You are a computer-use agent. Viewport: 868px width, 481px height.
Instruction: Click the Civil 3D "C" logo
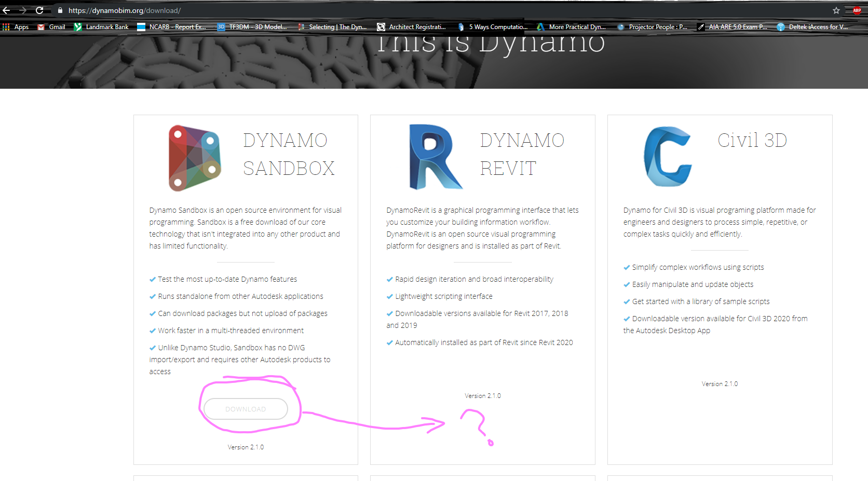(668, 156)
